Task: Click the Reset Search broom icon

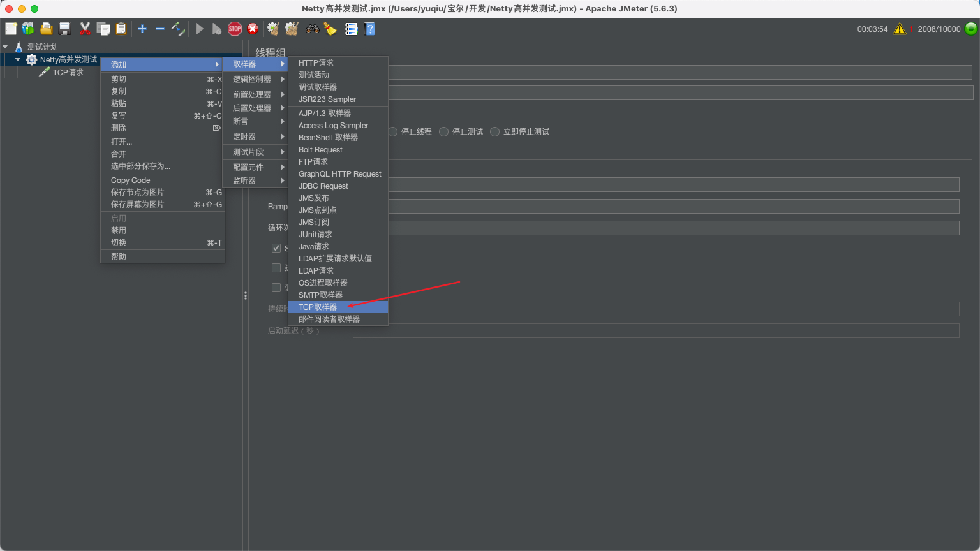Action: click(x=330, y=29)
